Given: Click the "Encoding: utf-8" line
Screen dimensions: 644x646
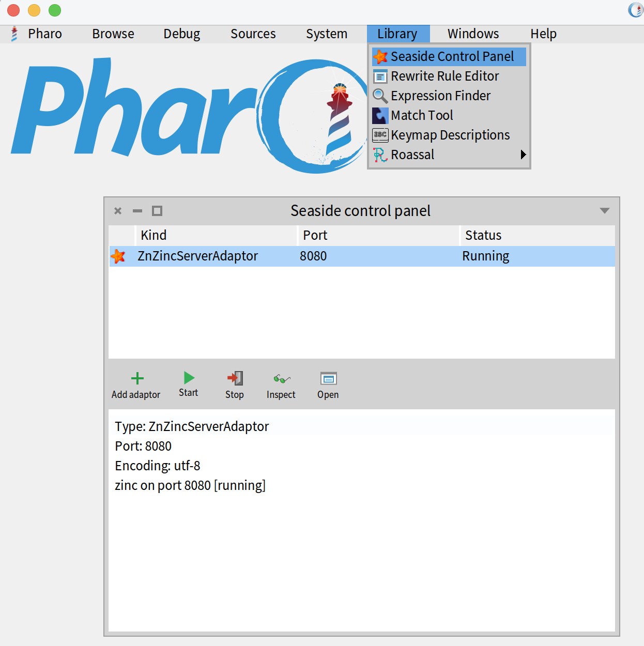Looking at the screenshot, I should (158, 466).
